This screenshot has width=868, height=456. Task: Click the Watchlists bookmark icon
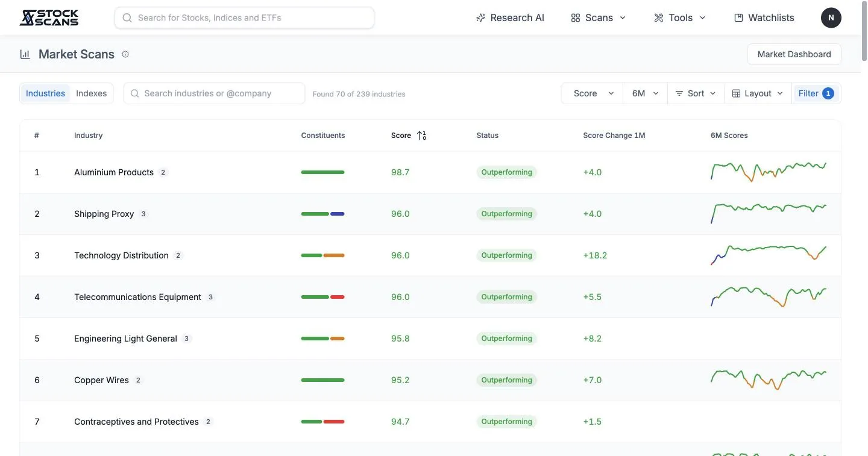click(738, 18)
